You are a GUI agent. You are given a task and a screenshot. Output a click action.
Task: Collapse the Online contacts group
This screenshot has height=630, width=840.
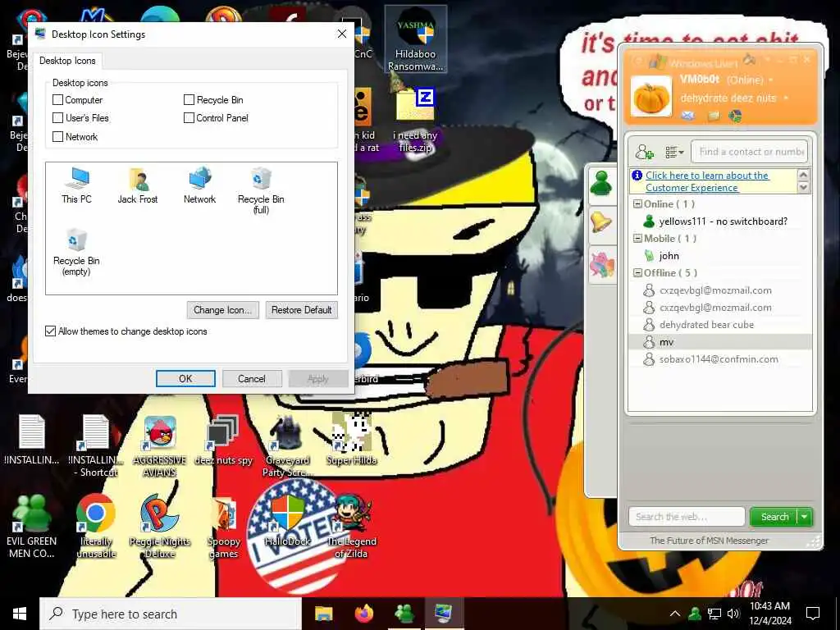pyautogui.click(x=637, y=204)
